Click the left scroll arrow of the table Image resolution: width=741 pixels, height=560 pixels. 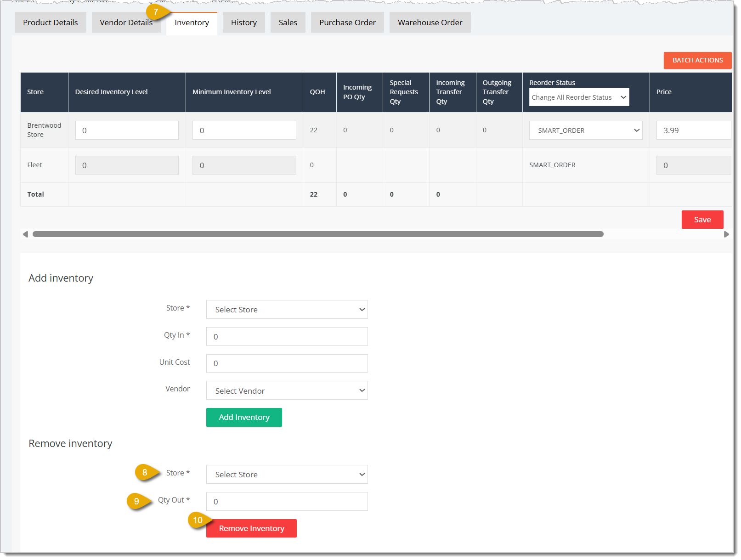(25, 234)
